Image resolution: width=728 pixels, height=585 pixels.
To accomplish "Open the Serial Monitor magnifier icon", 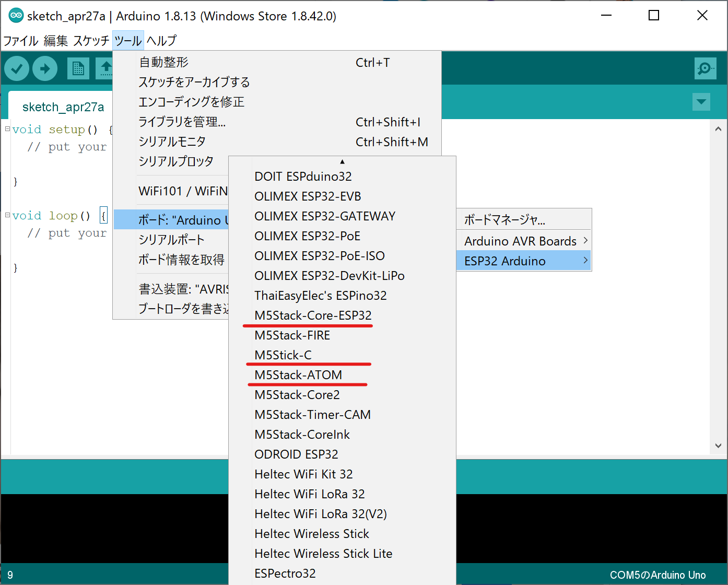I will pos(706,68).
